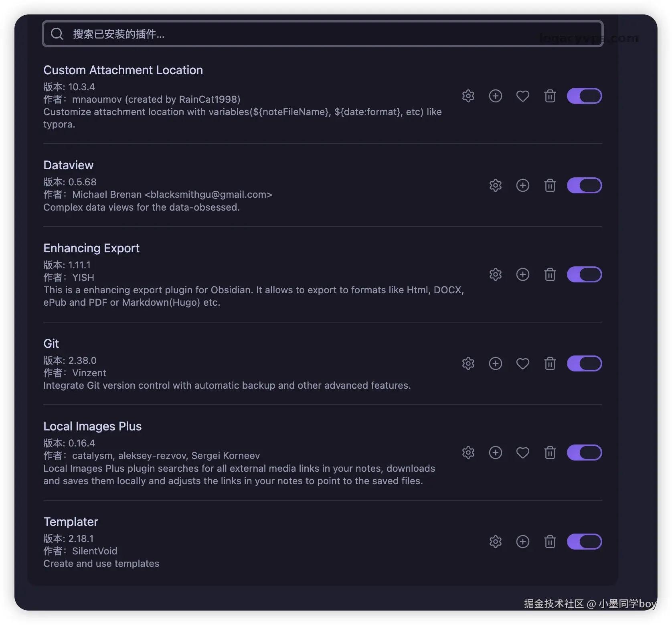Click heart icon for Local Images Plus
Image resolution: width=672 pixels, height=625 pixels.
[522, 453]
